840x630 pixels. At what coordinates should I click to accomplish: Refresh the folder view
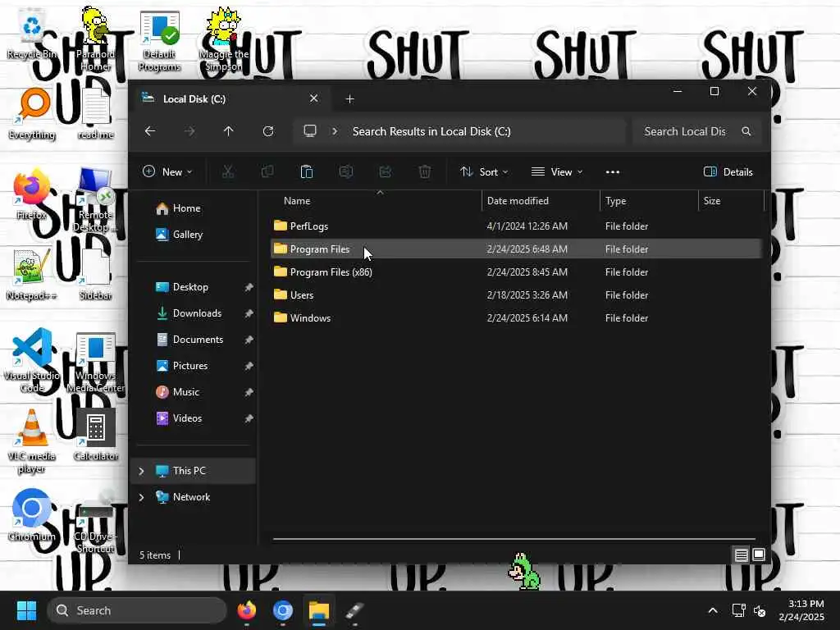[268, 131]
